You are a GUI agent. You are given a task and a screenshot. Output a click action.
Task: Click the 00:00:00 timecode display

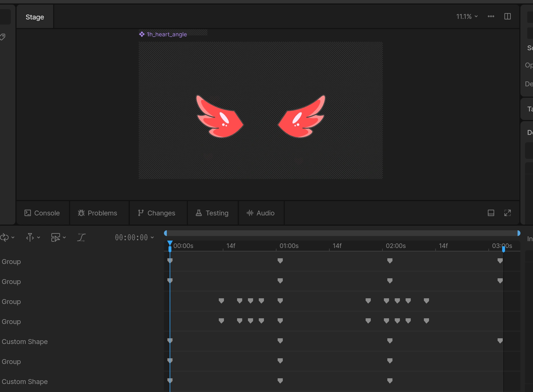131,237
